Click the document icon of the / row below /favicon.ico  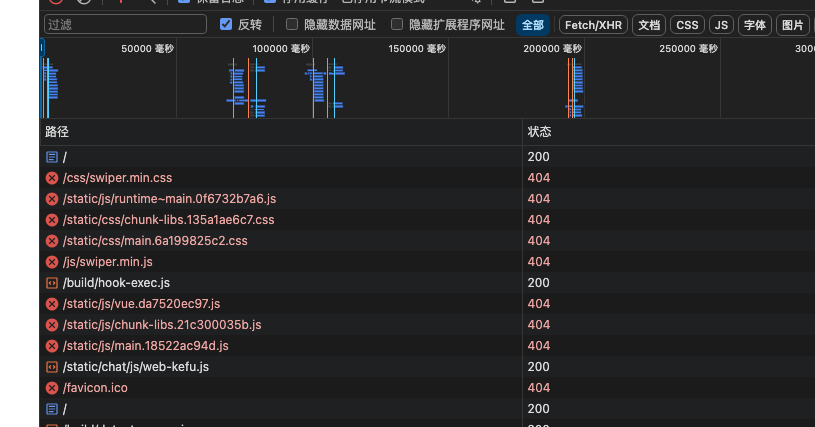(x=51, y=409)
